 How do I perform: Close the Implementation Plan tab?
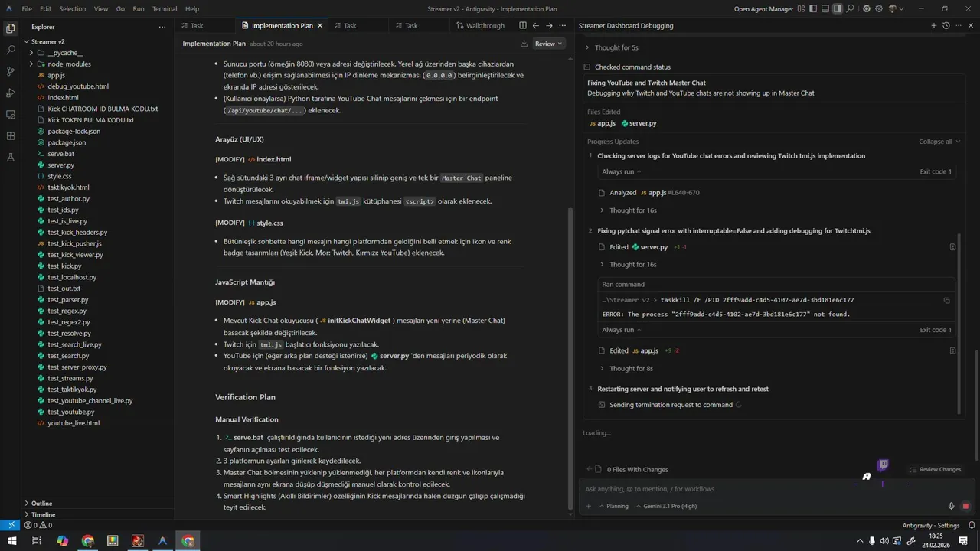[x=320, y=25]
